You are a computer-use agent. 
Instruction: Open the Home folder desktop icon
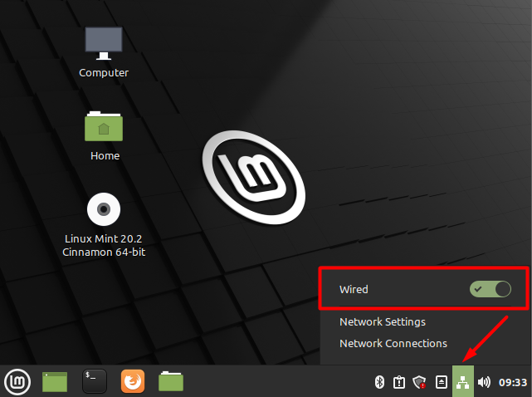click(x=104, y=126)
